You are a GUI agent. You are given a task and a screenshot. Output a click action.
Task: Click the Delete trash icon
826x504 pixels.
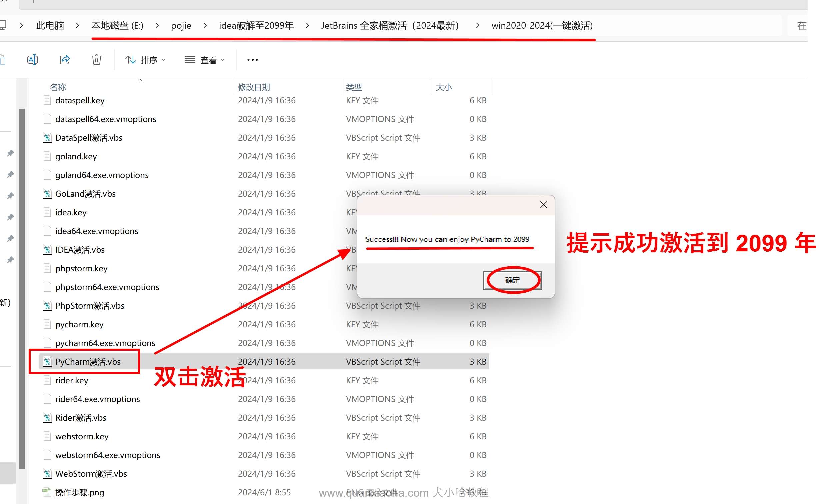(x=97, y=60)
